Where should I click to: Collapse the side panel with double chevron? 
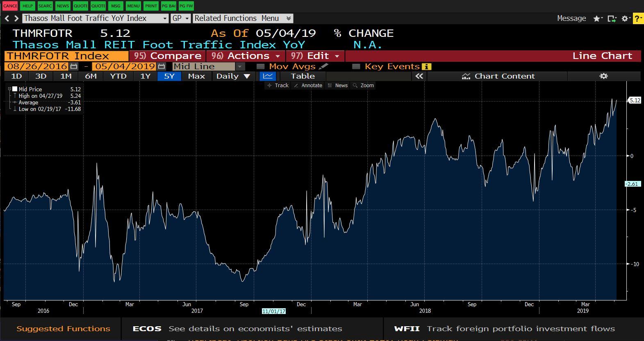(419, 76)
